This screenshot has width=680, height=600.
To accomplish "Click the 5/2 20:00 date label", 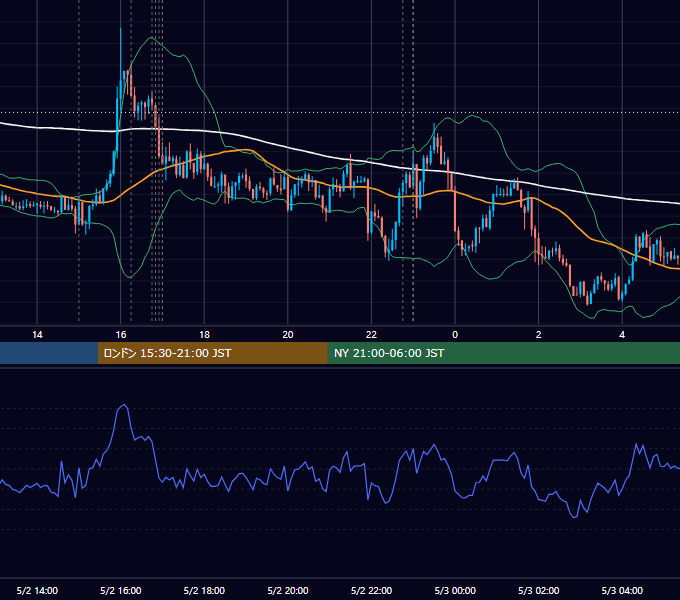I will 288,590.
